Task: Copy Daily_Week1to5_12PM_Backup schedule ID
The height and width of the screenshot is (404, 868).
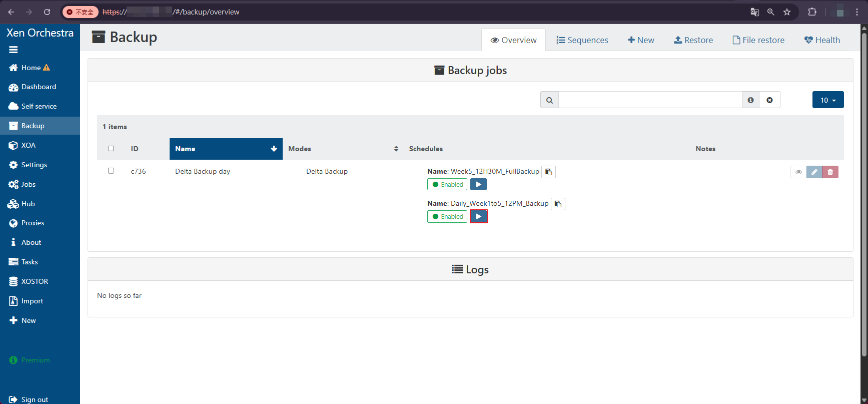Action: (558, 204)
